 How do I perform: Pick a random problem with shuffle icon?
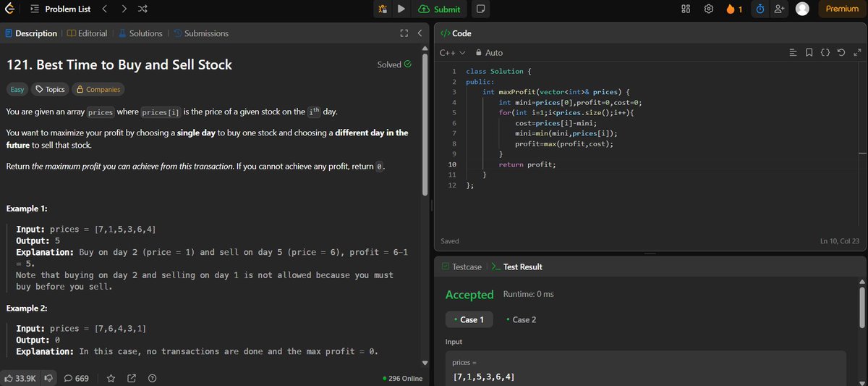click(142, 9)
